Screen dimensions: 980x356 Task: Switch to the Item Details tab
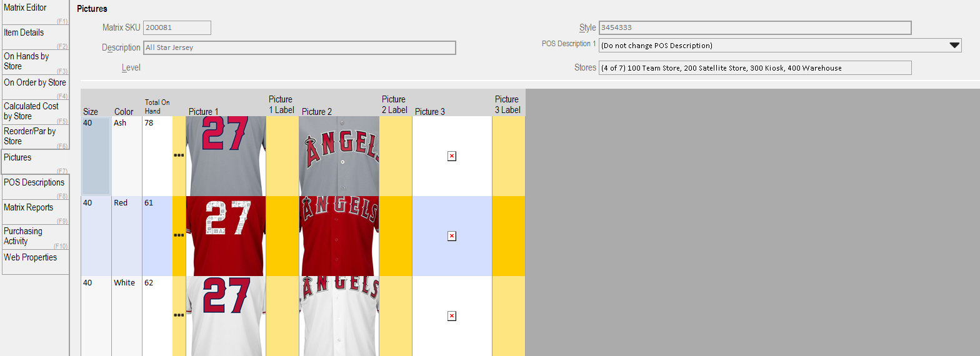[35, 37]
